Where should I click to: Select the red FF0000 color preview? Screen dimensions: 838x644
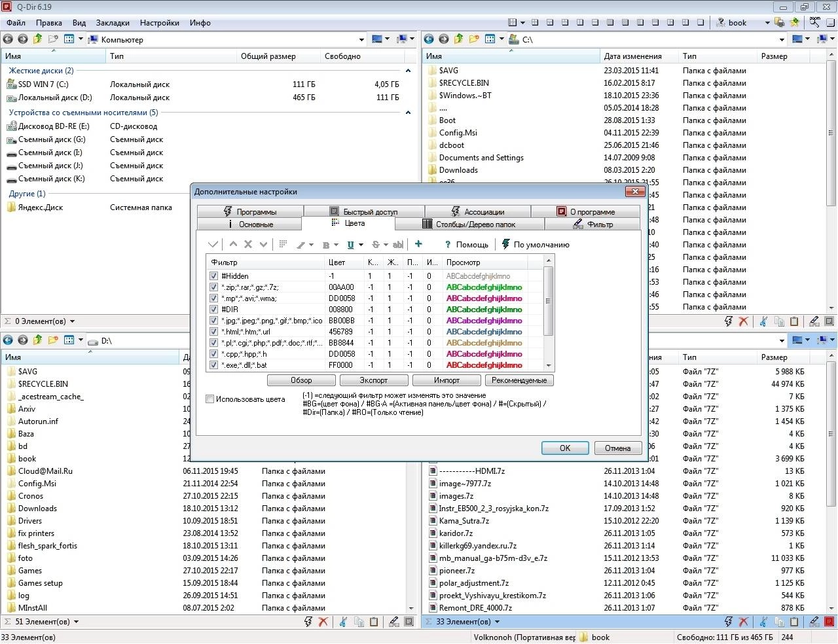[484, 365]
